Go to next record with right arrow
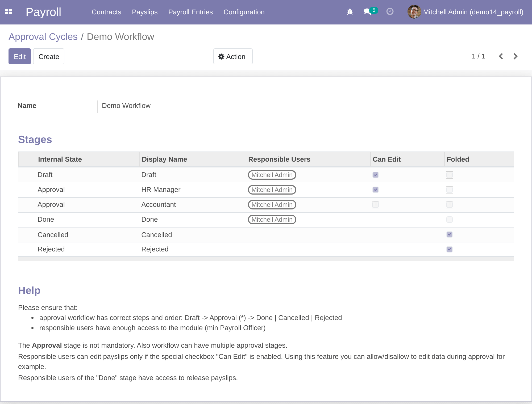The width and height of the screenshot is (532, 404). pyautogui.click(x=516, y=56)
